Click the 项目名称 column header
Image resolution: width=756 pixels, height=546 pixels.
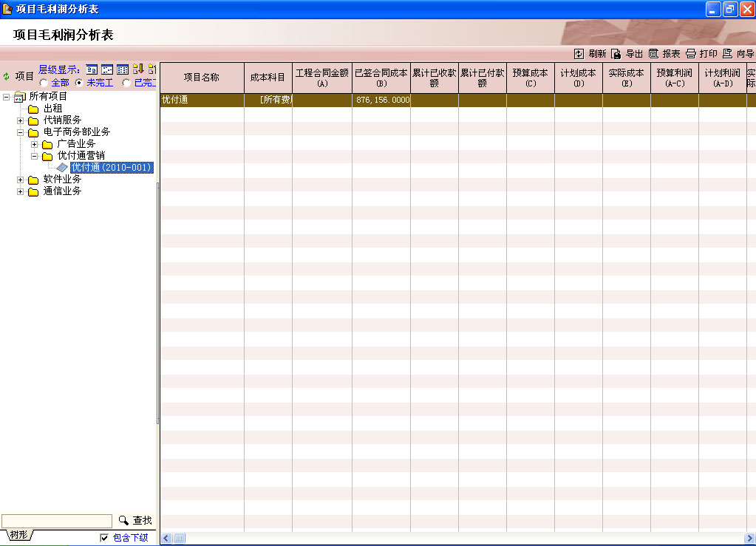(x=201, y=78)
